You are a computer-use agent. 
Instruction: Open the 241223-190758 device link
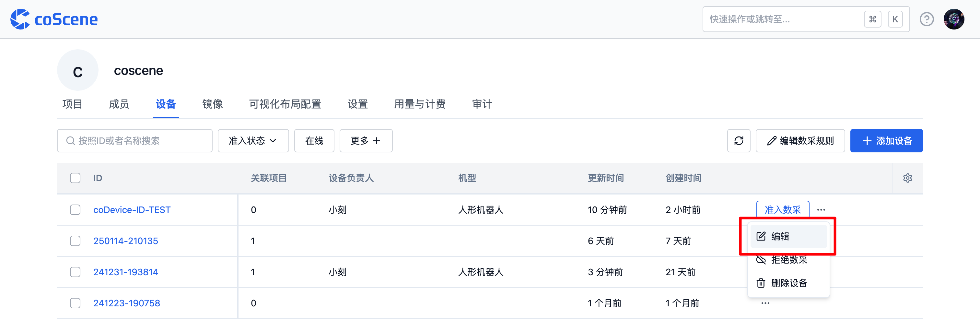[127, 304]
